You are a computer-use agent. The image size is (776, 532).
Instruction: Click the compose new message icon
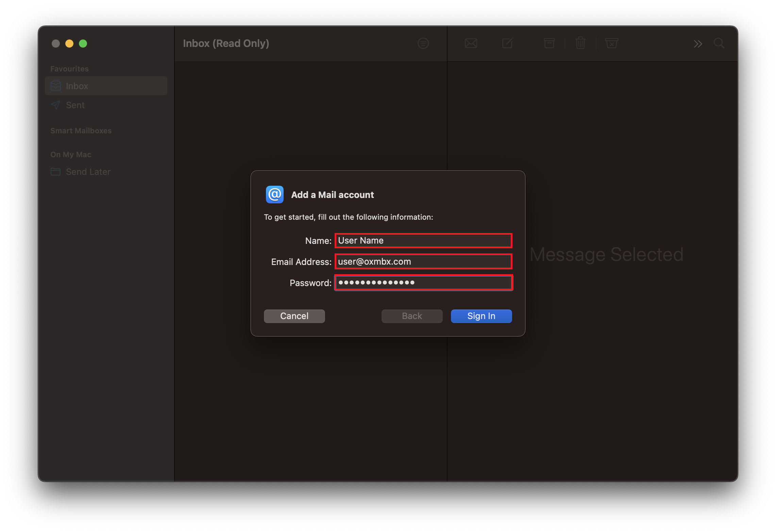507,44
